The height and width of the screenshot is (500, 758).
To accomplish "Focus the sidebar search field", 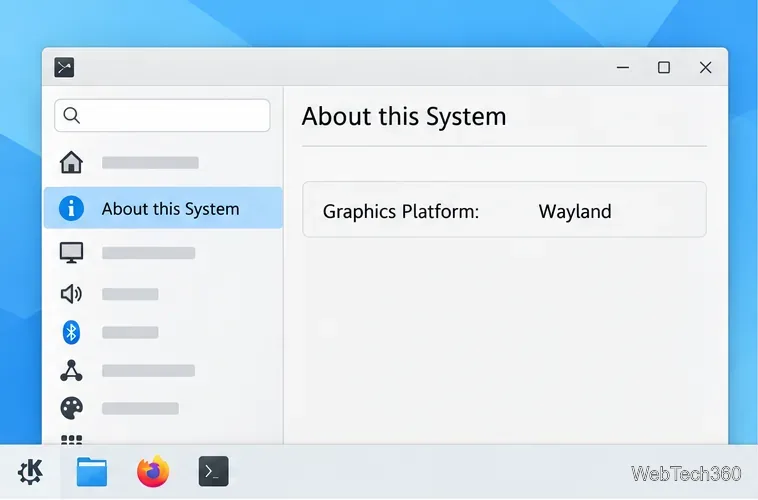I will 162,116.
